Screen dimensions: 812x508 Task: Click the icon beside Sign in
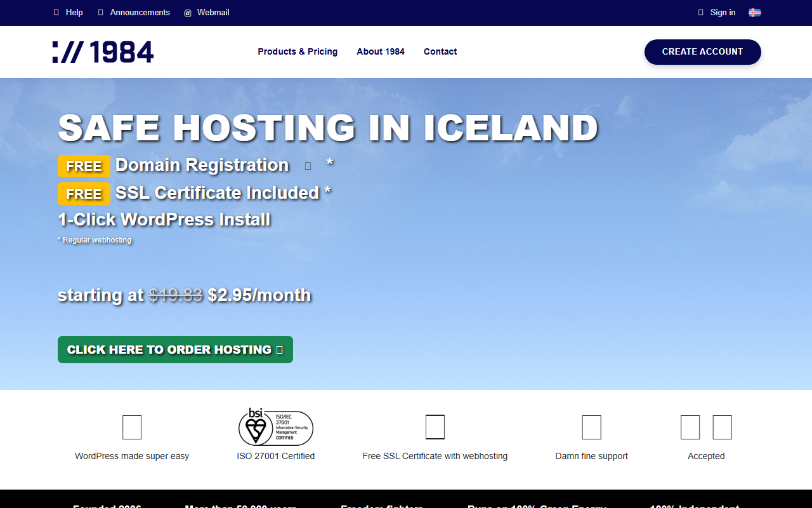tap(700, 12)
